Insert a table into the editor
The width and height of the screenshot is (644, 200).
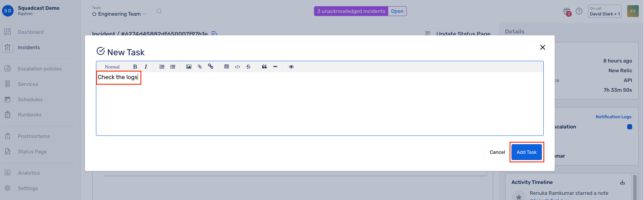[226, 67]
